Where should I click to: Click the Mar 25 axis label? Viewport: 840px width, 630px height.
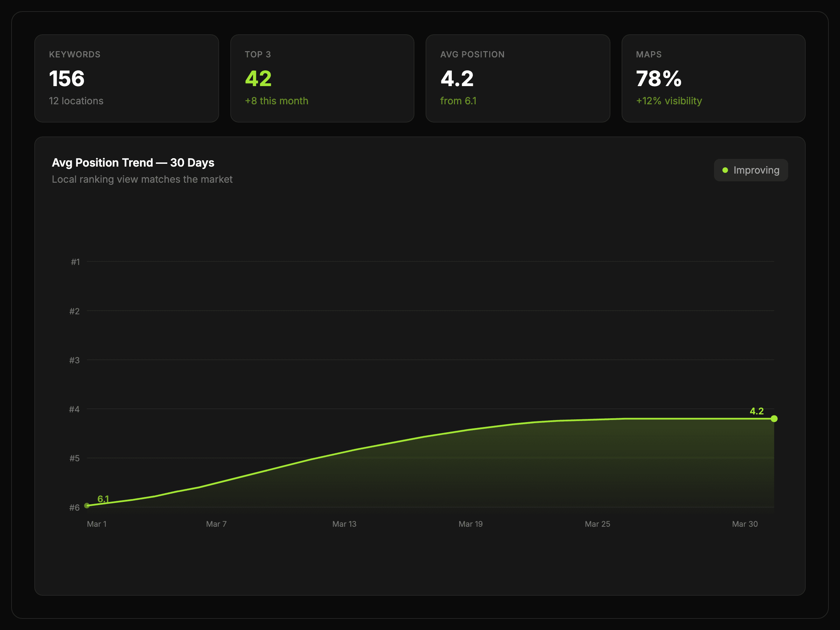(x=597, y=524)
